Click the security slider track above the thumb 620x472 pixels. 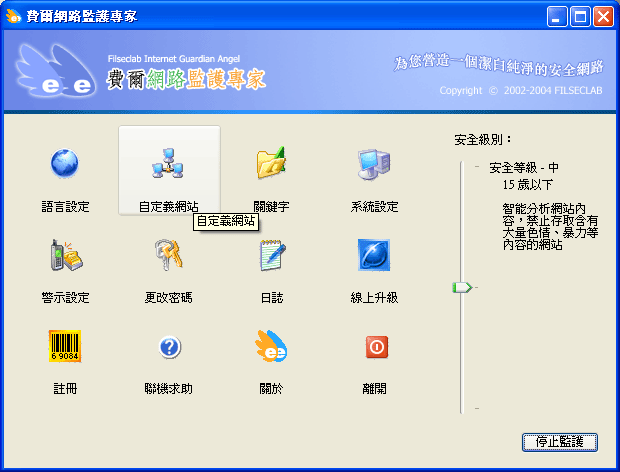(x=461, y=220)
